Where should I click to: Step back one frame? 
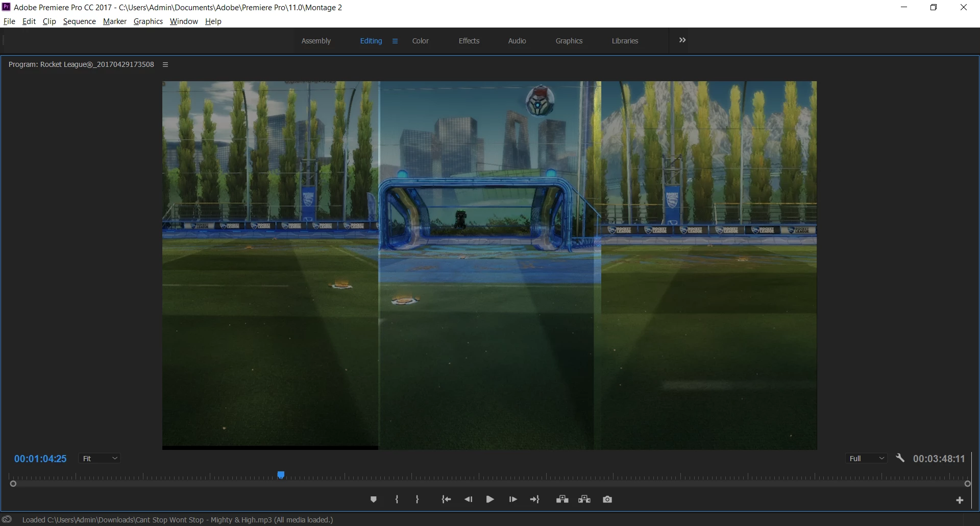coord(468,499)
